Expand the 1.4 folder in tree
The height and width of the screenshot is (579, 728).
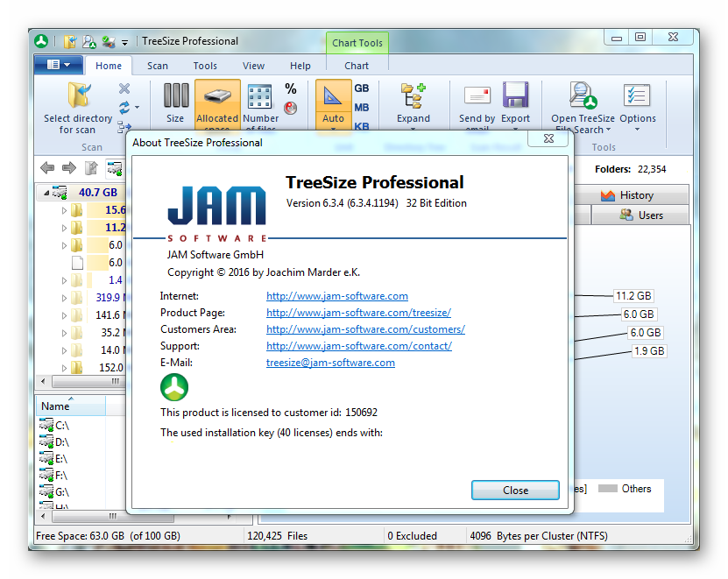(64, 280)
